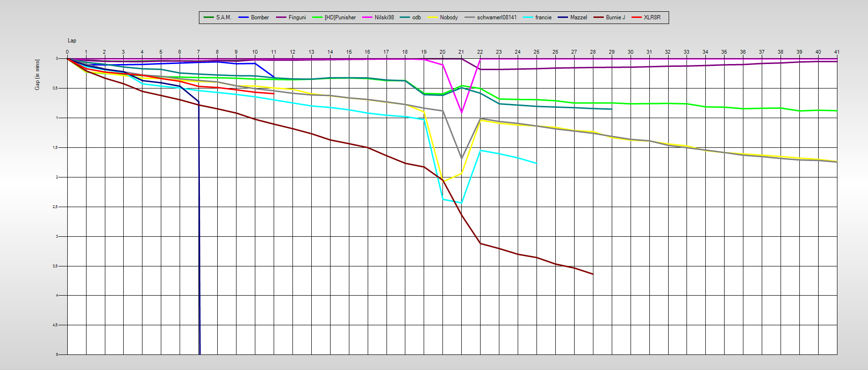Viewport: 868px width, 370px height.
Task: Select the odb legend entry
Action: [x=416, y=17]
